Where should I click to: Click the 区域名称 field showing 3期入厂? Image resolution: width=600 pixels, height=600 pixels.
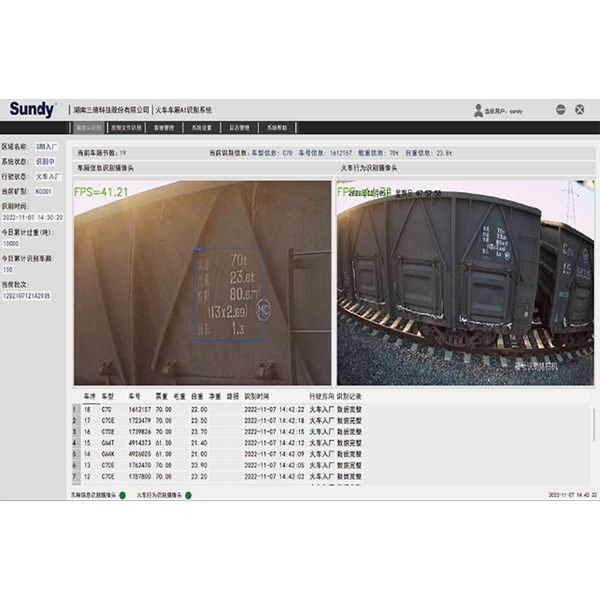47,146
